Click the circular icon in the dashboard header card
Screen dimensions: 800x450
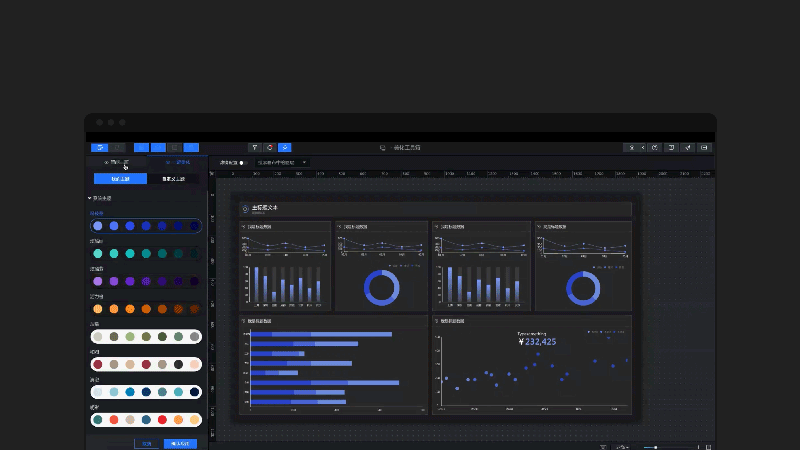(x=245, y=209)
